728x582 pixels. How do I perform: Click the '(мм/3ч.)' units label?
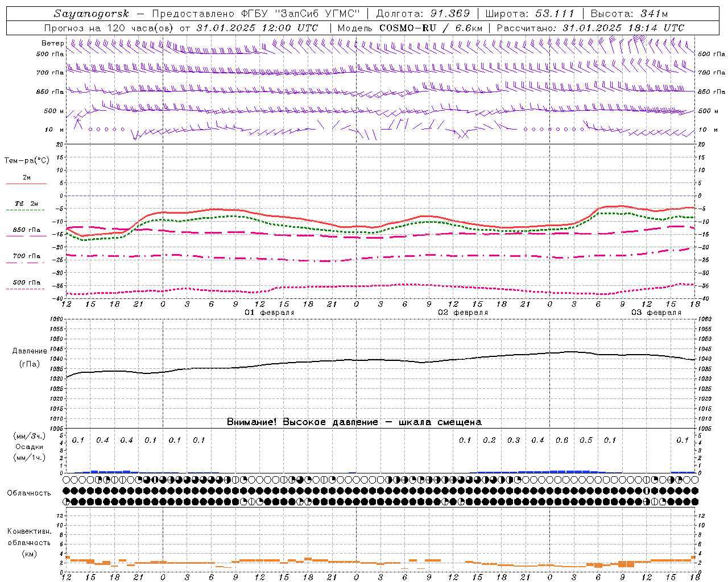(29, 436)
